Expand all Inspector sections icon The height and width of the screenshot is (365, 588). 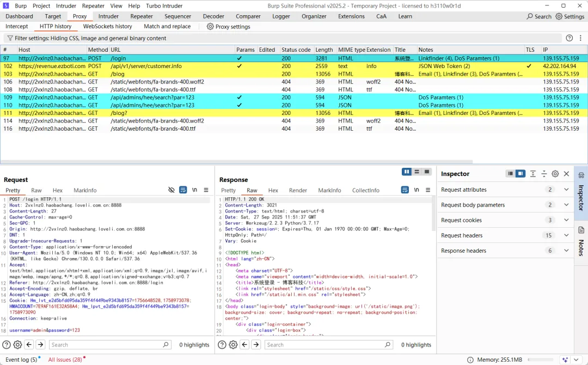pos(533,174)
